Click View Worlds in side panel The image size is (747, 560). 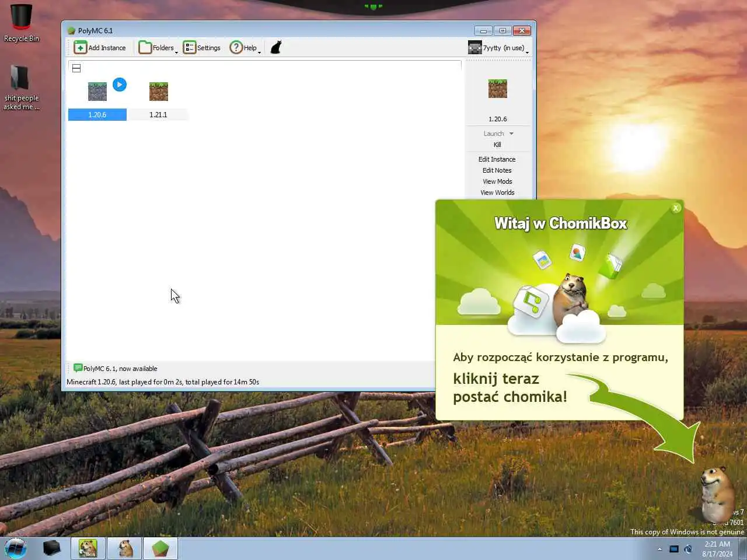click(497, 192)
